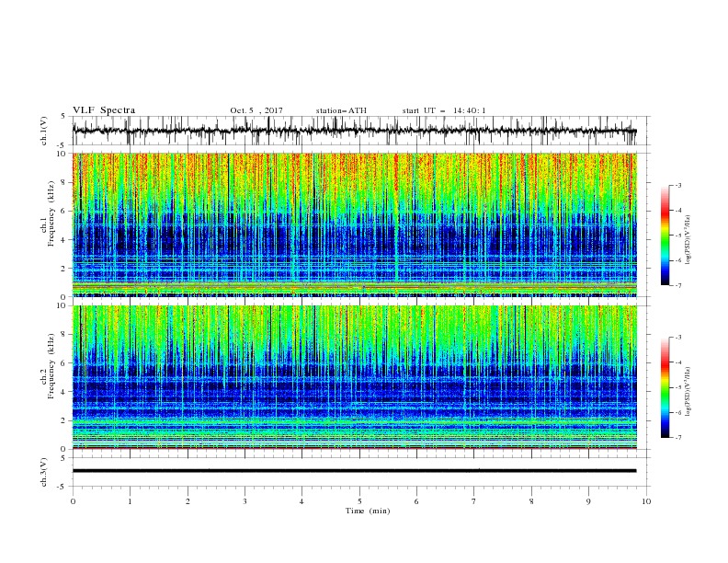The width and height of the screenshot is (728, 563).
Task: Click tick label "3" on the time axis
Action: [245, 501]
